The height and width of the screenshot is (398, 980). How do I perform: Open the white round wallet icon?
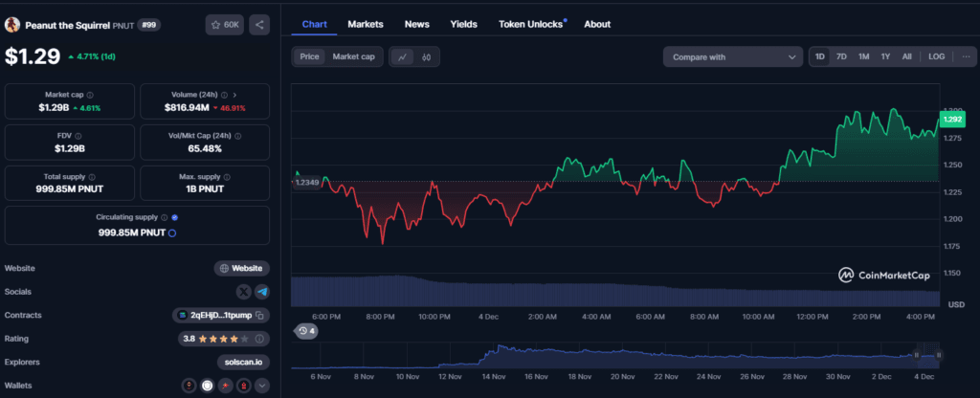click(208, 386)
